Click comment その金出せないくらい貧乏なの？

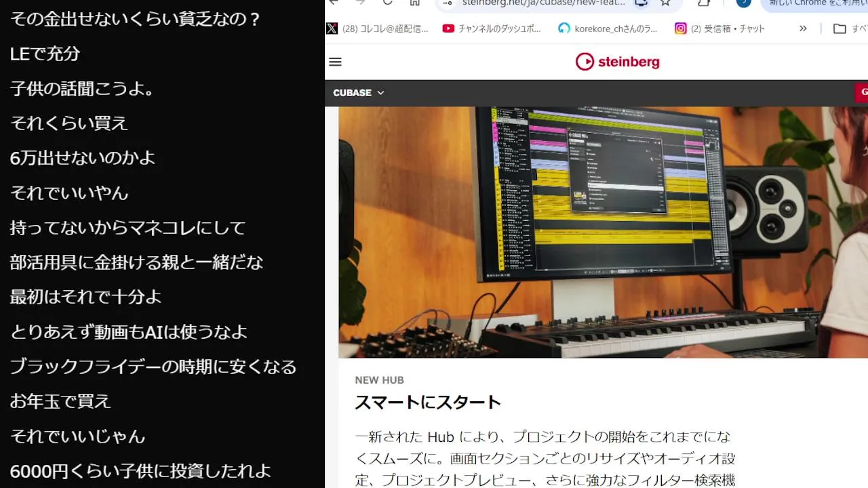coord(136,19)
